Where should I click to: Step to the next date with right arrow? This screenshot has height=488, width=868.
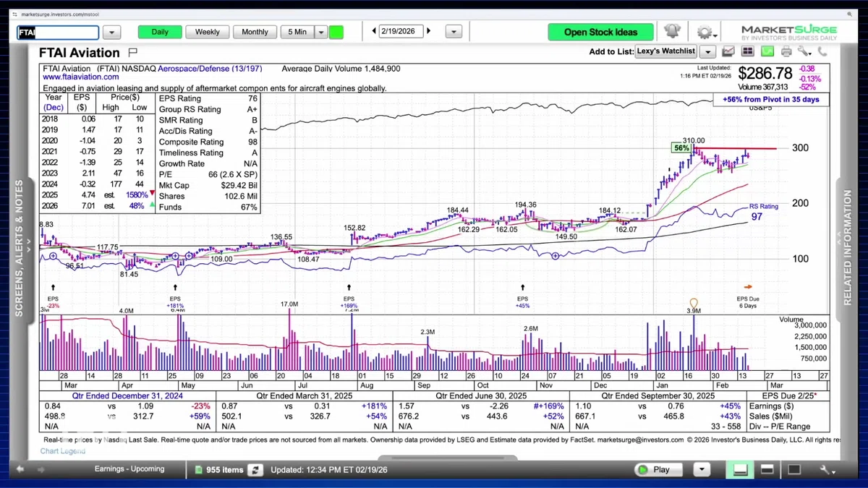(x=429, y=32)
